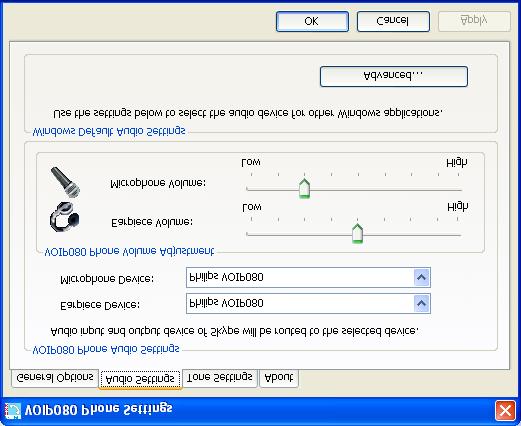Click the VOIP080 Phone Volume Adjustment heading
This screenshot has height=426, width=521.
[x=129, y=251]
